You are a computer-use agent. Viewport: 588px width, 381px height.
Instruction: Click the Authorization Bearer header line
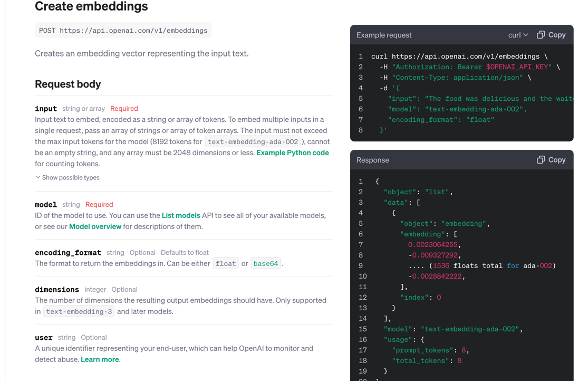[470, 67]
